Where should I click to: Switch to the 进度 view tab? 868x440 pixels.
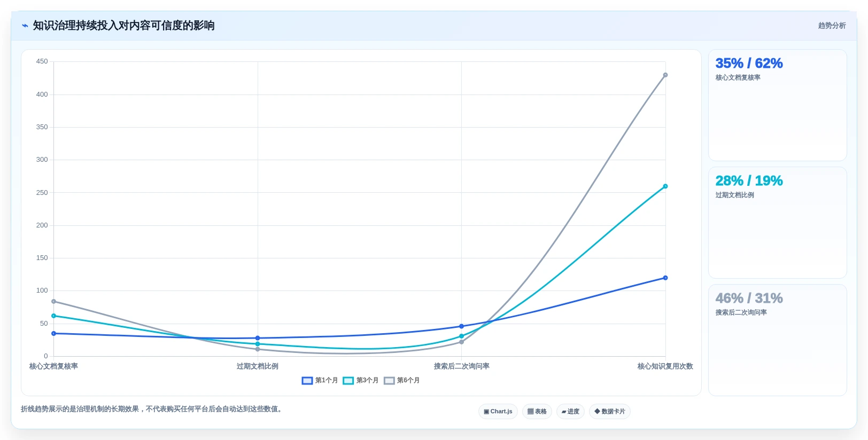[570, 412]
